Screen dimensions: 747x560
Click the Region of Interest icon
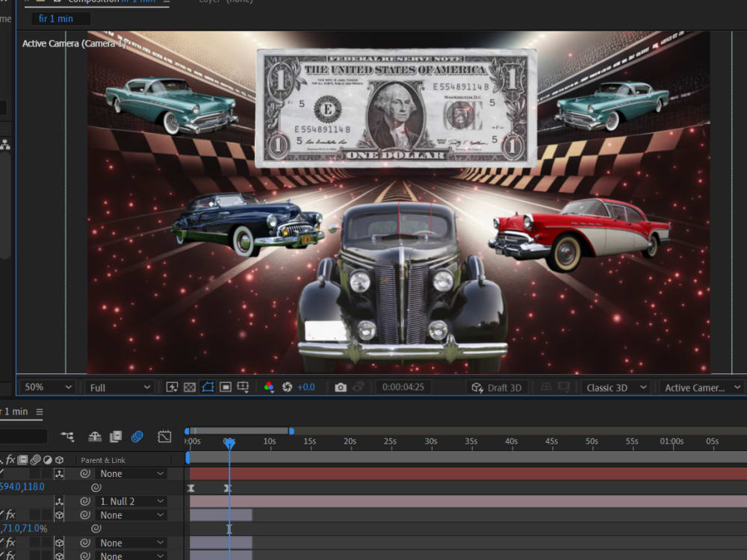226,387
